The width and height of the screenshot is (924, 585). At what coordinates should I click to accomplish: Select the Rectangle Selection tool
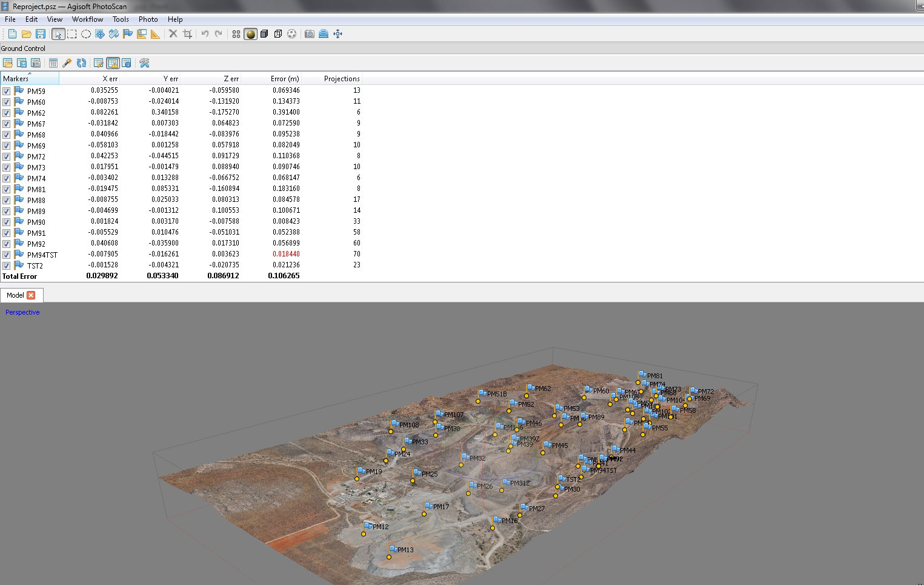coord(72,34)
